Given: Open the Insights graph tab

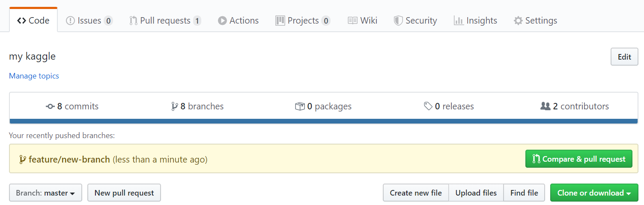Looking at the screenshot, I should (x=475, y=21).
